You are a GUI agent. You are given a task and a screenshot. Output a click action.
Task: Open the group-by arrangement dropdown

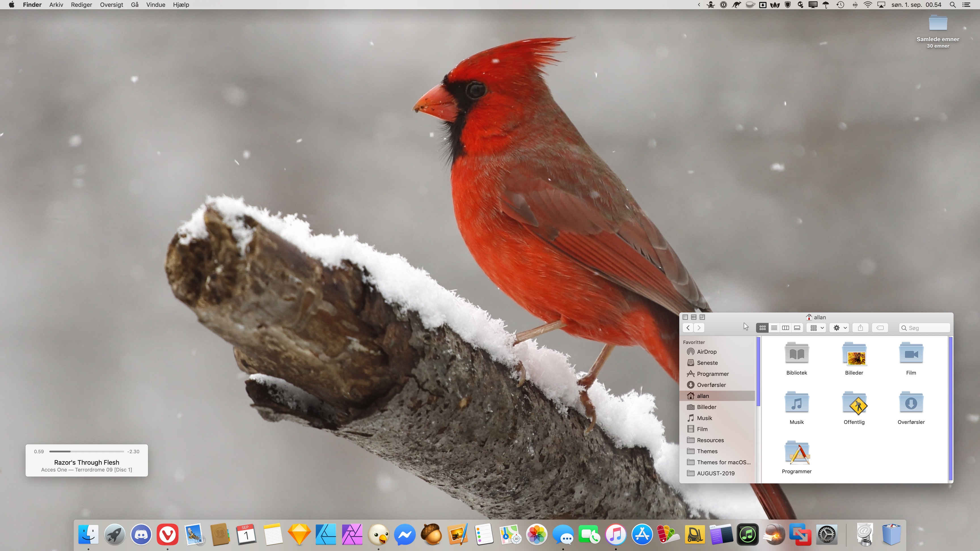coord(816,328)
